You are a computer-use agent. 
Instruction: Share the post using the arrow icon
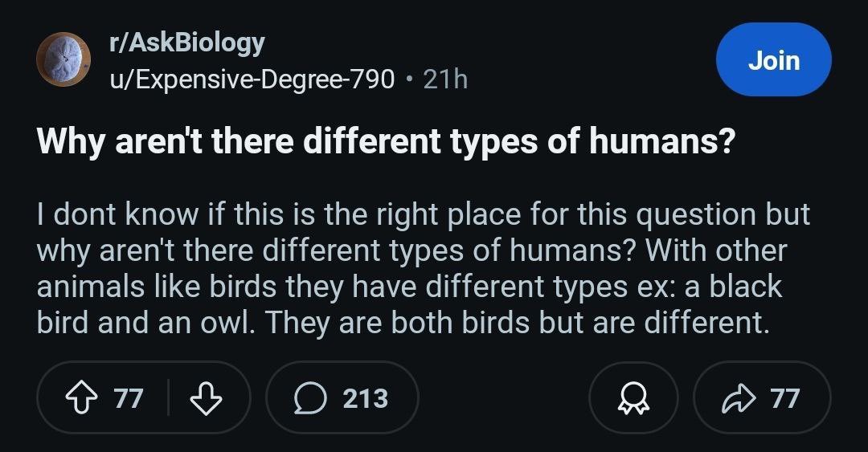coord(739,398)
